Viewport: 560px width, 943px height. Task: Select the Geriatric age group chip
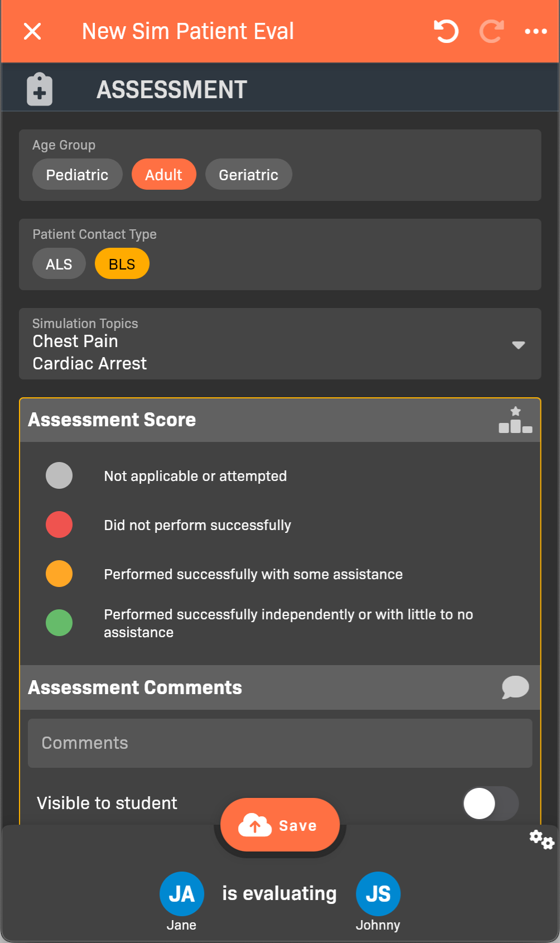[x=248, y=175]
